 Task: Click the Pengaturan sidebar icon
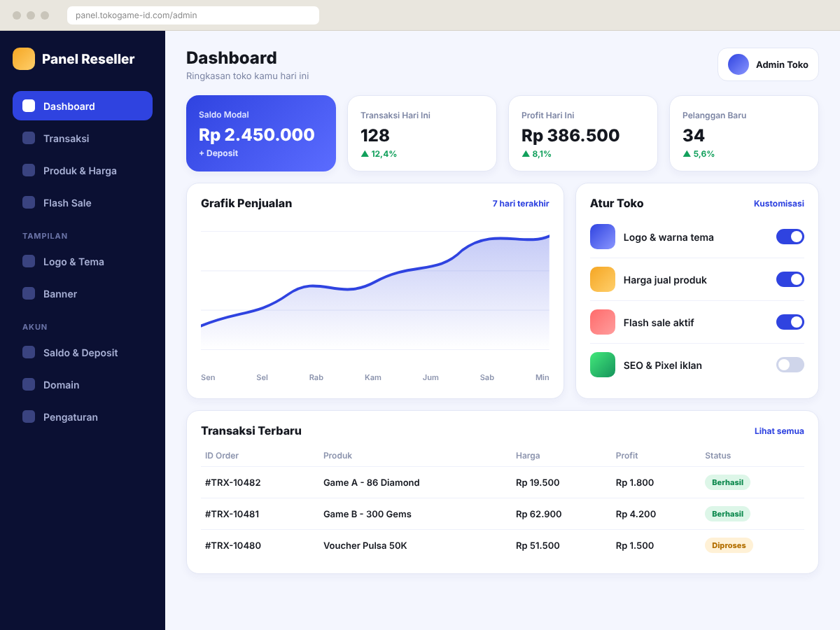click(29, 416)
